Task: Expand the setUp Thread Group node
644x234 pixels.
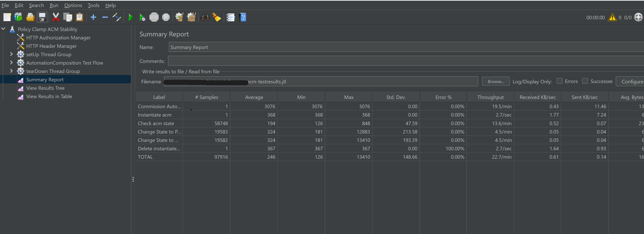Action: coord(11,54)
